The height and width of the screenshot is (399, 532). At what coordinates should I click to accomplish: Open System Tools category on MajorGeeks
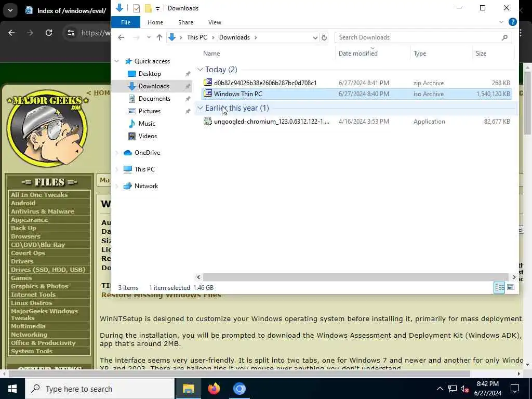click(x=32, y=351)
